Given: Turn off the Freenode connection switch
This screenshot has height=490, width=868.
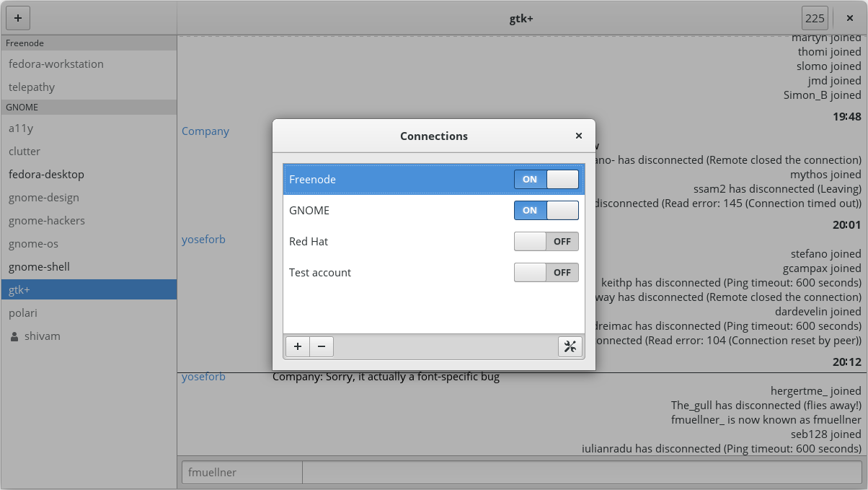Looking at the screenshot, I should coord(546,179).
